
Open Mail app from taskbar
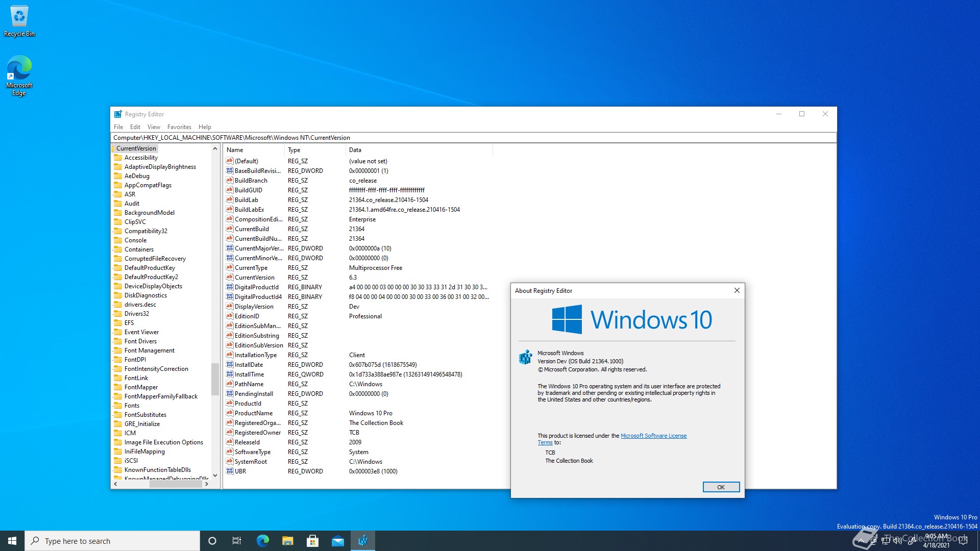coord(337,541)
